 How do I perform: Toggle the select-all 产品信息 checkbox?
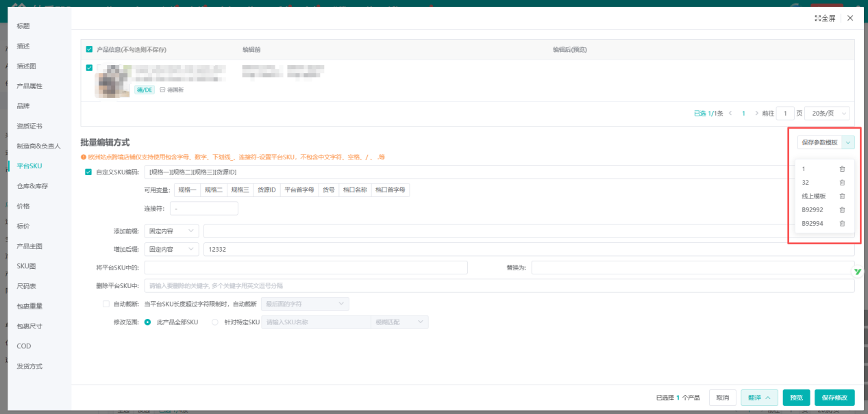[89, 49]
